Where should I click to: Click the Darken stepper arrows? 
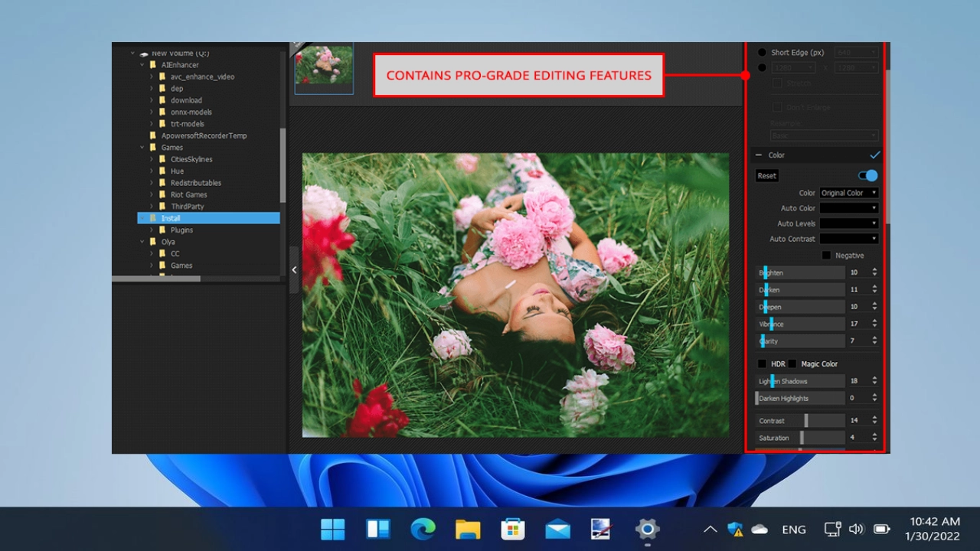[x=874, y=289]
